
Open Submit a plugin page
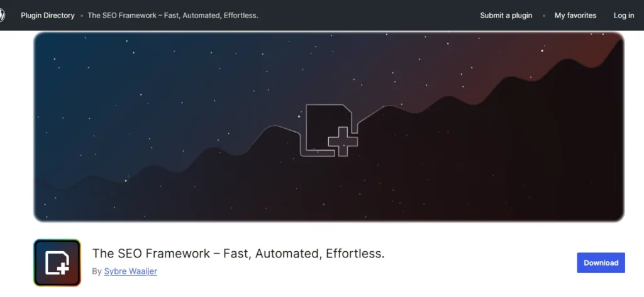506,16
